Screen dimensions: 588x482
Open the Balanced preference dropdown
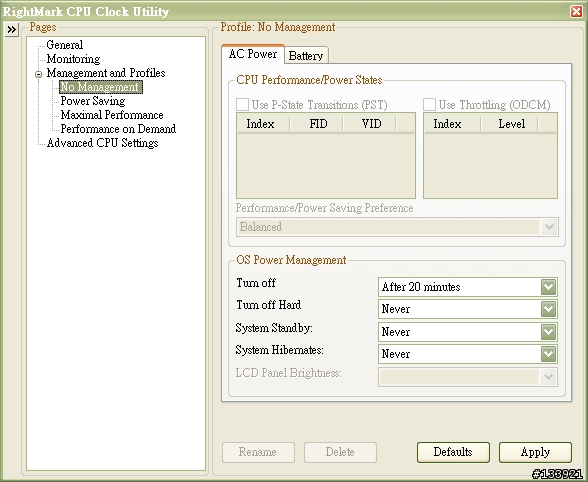[x=397, y=227]
